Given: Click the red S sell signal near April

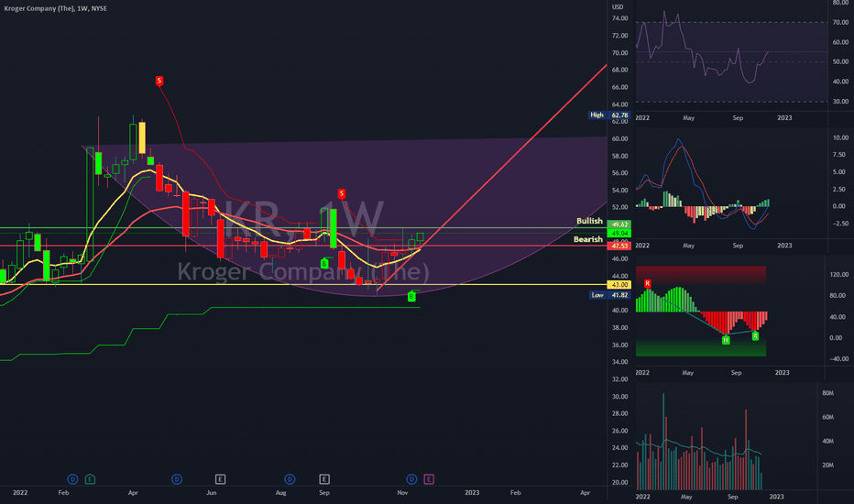Looking at the screenshot, I should pos(159,81).
